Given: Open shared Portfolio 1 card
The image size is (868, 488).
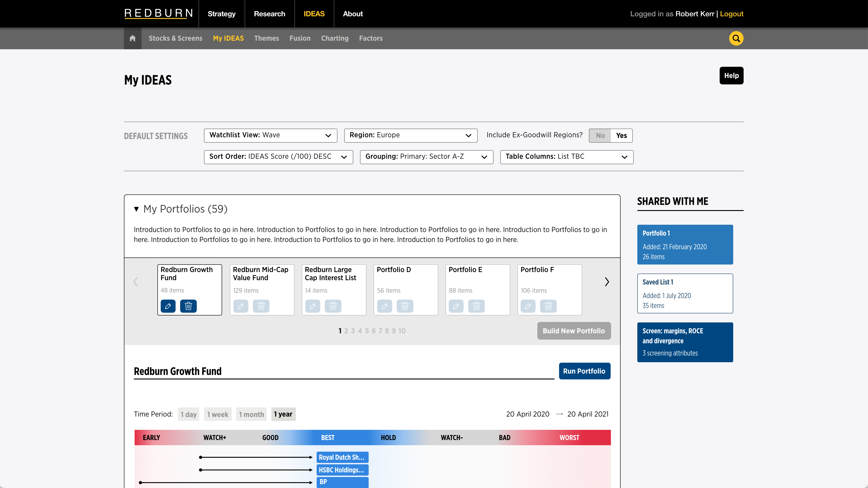Looking at the screenshot, I should pos(685,245).
